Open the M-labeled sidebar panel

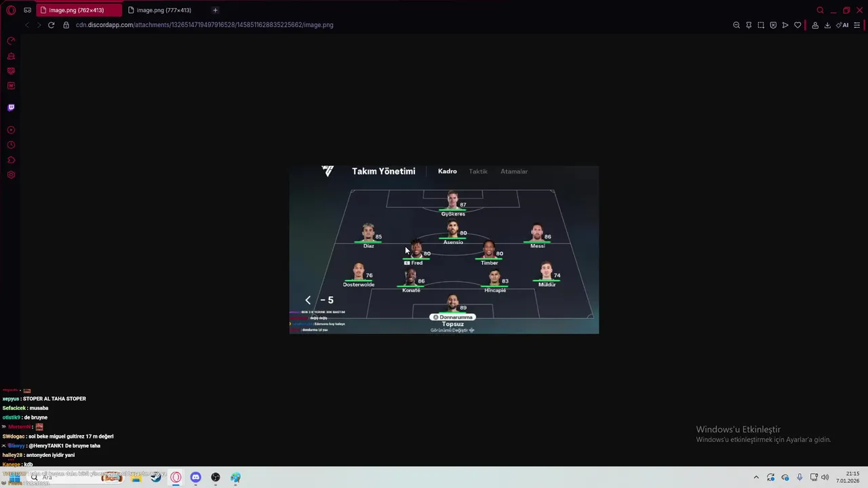tap(11, 86)
